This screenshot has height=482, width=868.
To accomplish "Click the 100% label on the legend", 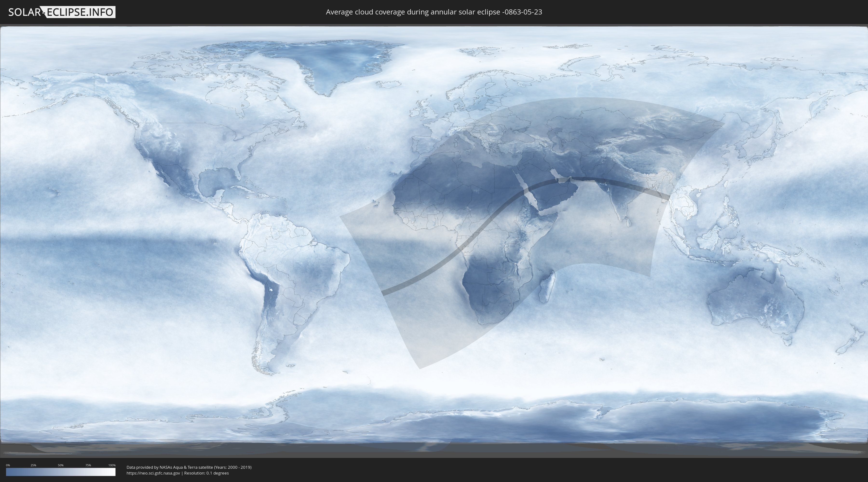I will (x=112, y=465).
